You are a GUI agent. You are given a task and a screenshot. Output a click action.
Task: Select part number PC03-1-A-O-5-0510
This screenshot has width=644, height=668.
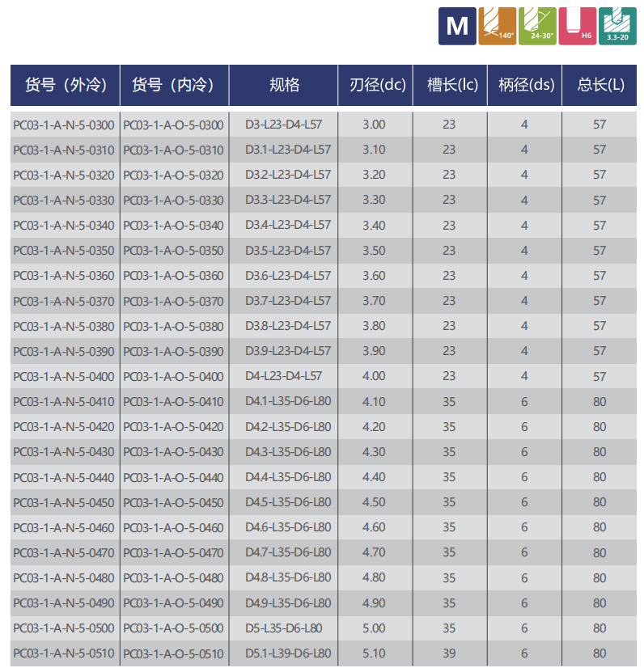[x=173, y=653]
